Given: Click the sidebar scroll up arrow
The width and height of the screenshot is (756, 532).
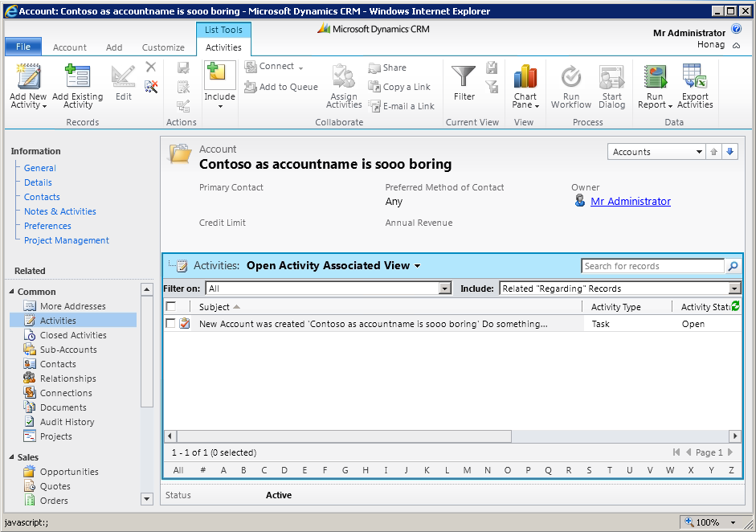Looking at the screenshot, I should [146, 289].
